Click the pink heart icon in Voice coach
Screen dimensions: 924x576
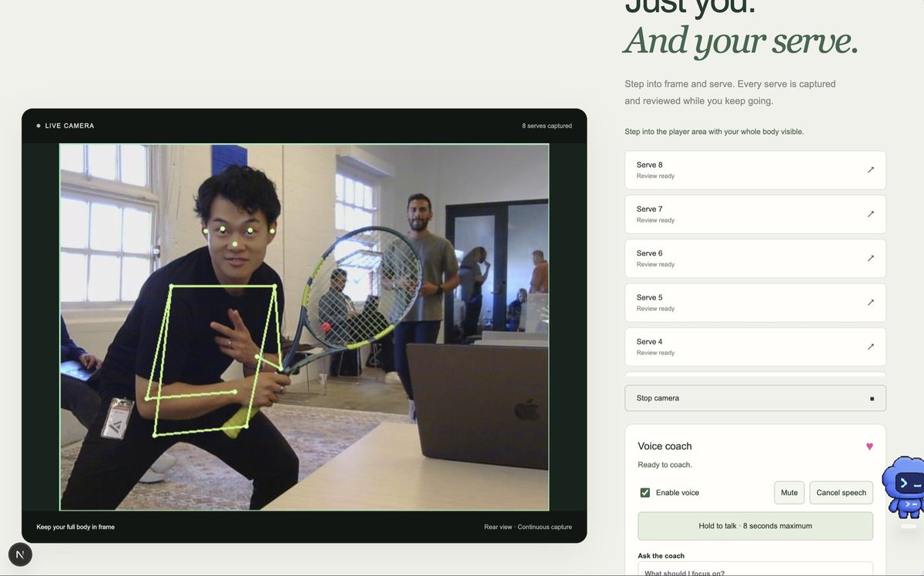869,447
